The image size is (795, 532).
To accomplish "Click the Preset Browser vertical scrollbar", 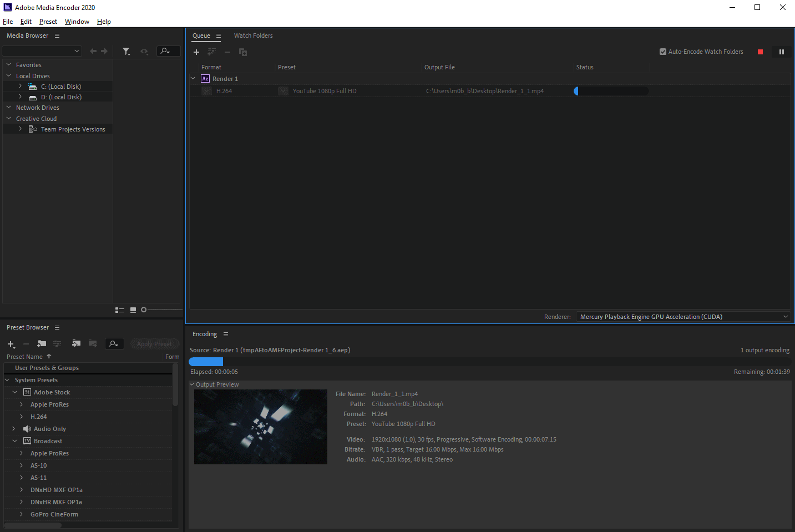I will click(x=175, y=384).
